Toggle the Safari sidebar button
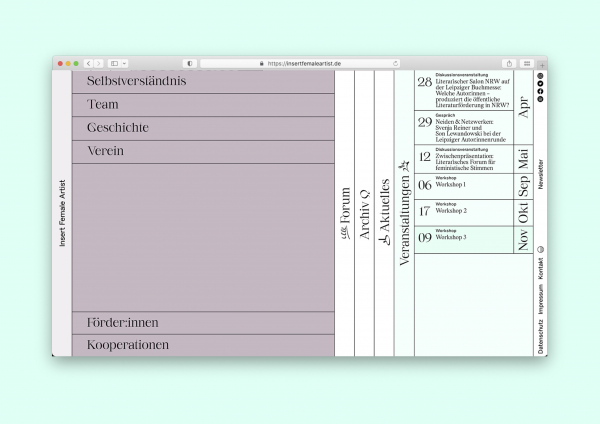 tap(114, 63)
